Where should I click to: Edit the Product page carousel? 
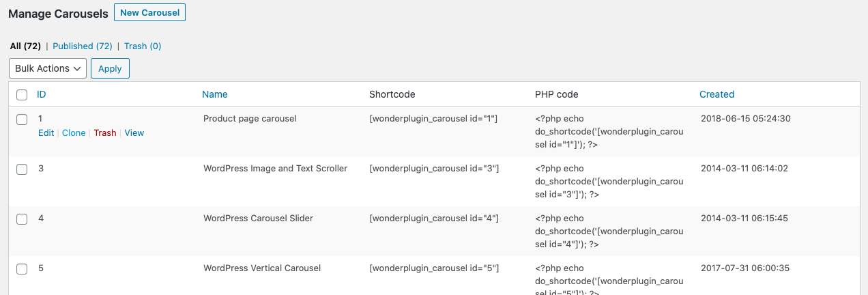point(46,133)
